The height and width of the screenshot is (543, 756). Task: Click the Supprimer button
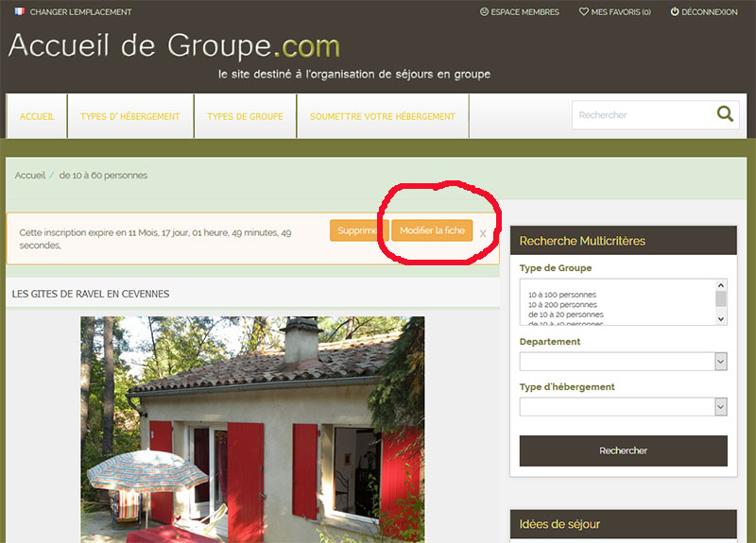point(359,230)
